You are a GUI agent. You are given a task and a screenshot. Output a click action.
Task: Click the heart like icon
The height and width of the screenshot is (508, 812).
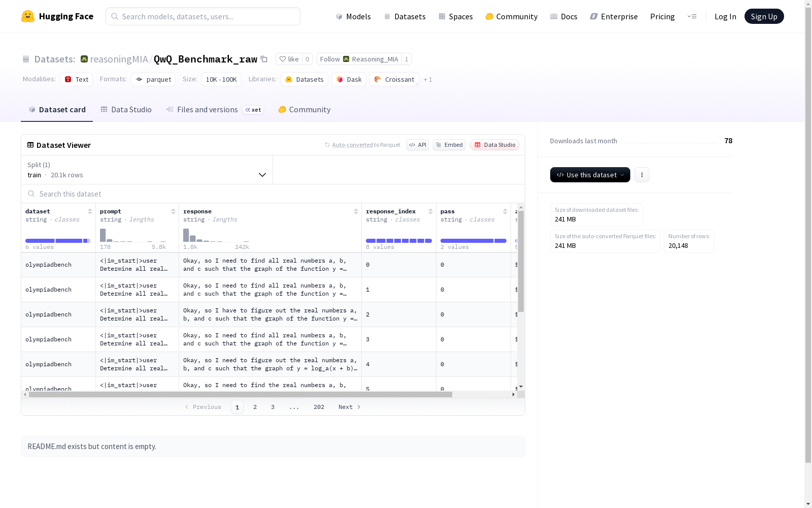pyautogui.click(x=283, y=59)
